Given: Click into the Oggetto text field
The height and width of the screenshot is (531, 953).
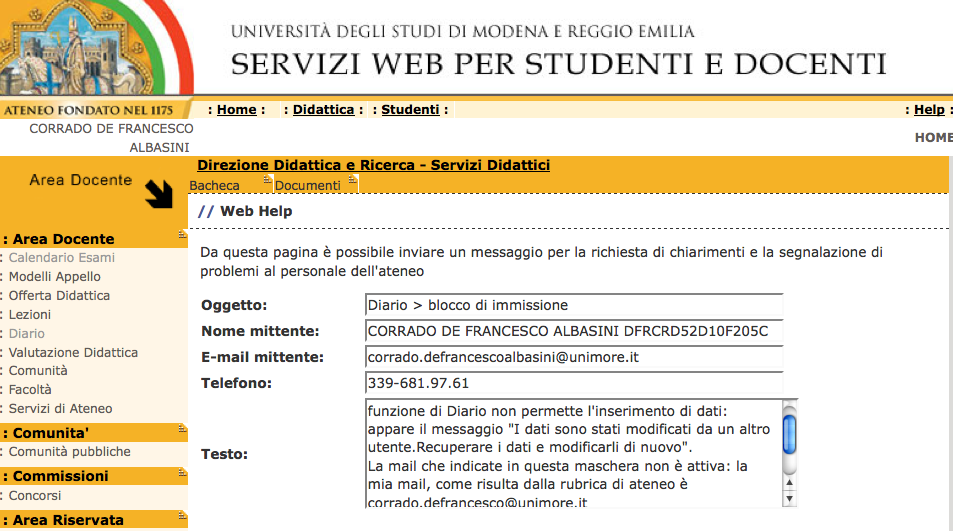Looking at the screenshot, I should [x=574, y=305].
